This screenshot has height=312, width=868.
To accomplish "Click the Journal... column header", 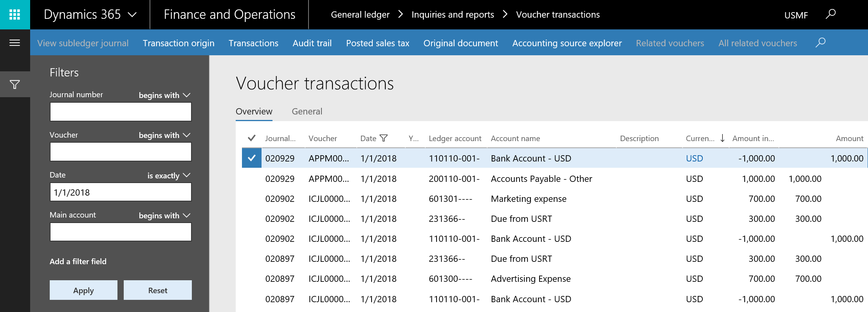I will [x=280, y=138].
